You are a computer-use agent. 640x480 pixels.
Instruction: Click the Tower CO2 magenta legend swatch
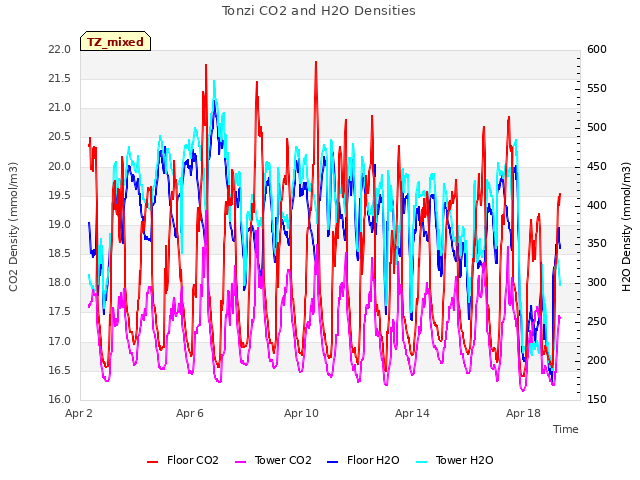[241, 462]
